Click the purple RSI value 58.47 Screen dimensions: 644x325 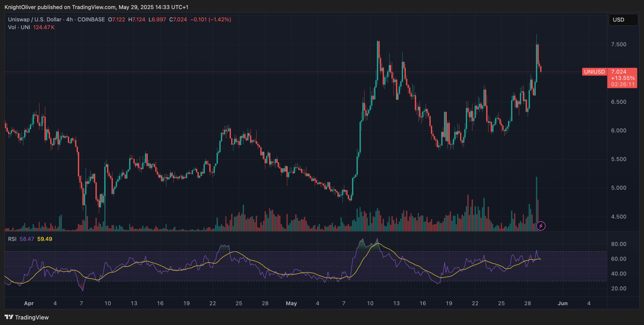[x=27, y=239]
